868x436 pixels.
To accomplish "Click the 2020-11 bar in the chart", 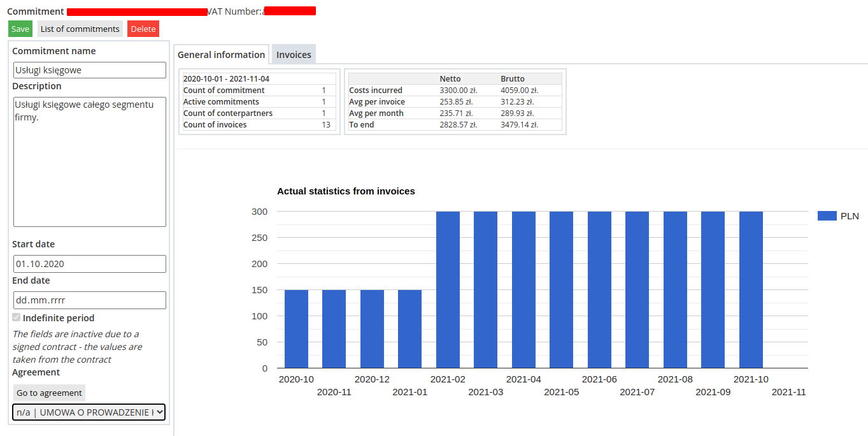I will coord(334,329).
